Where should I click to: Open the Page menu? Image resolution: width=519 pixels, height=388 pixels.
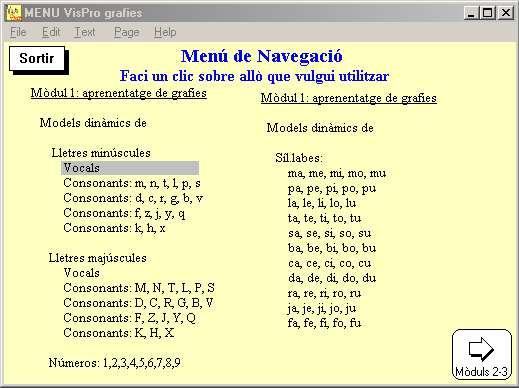tap(127, 32)
